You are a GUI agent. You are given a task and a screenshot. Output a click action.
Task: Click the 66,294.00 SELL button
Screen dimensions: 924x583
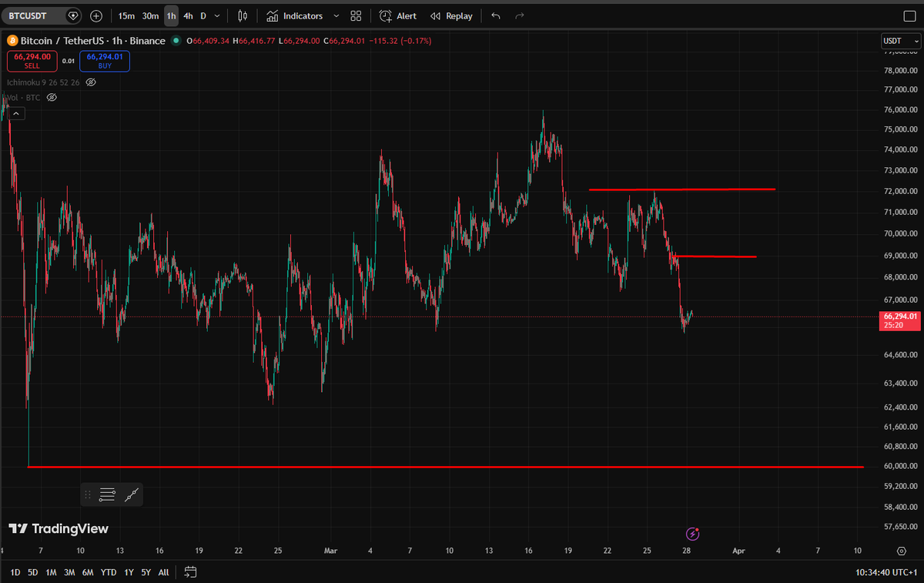pyautogui.click(x=32, y=61)
